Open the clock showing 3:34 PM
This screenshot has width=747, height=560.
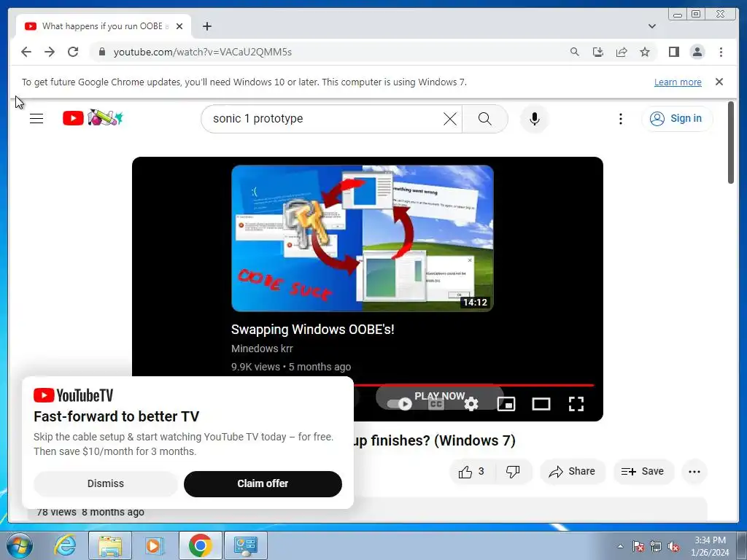(710, 546)
